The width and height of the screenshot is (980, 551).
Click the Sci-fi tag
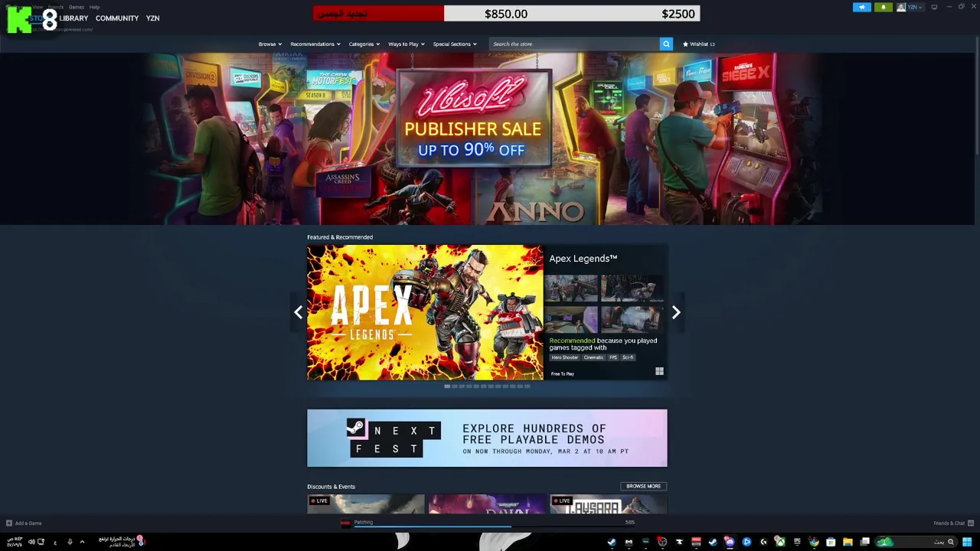point(628,357)
